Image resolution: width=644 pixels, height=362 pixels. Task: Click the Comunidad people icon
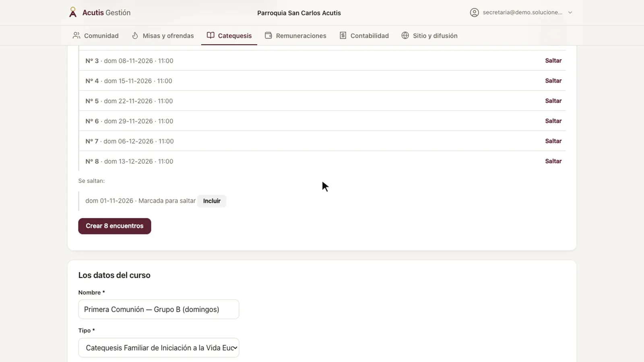point(76,35)
